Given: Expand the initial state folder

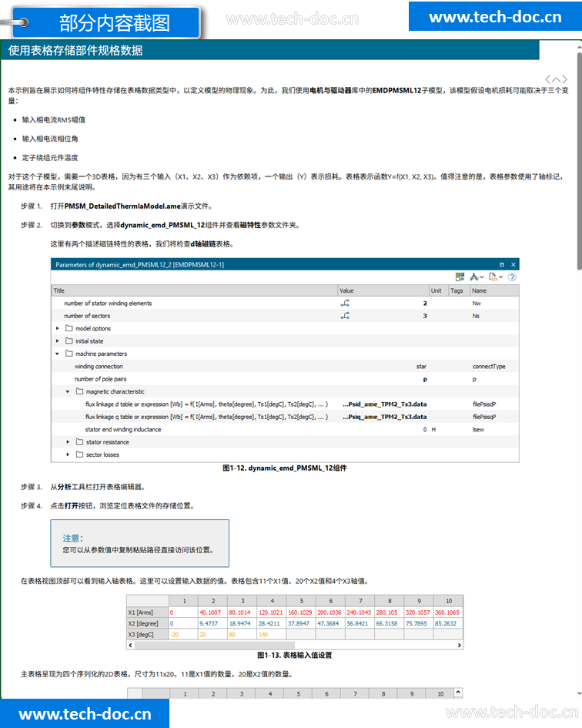Looking at the screenshot, I should [x=58, y=341].
